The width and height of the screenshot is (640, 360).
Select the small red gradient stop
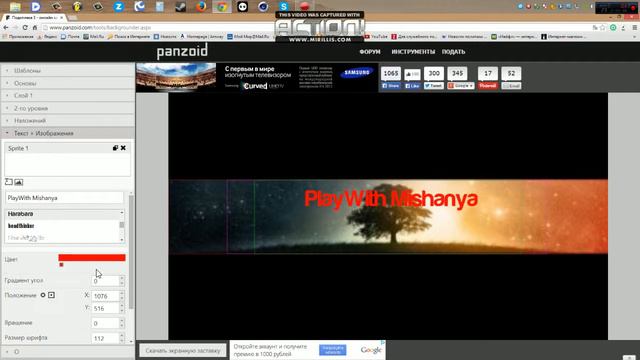pyautogui.click(x=61, y=265)
